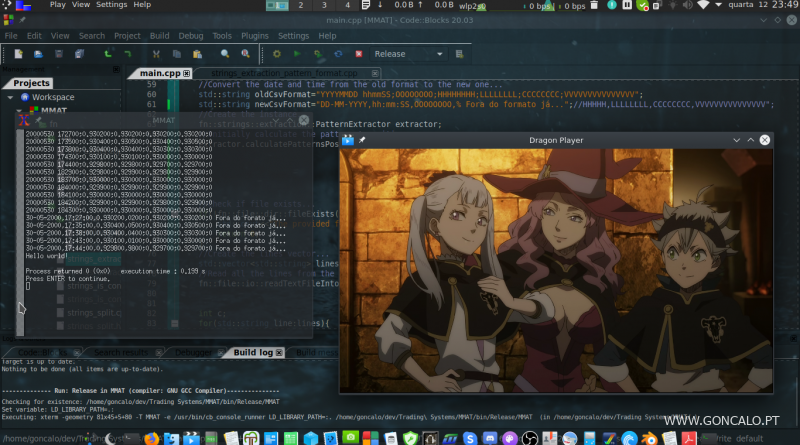800x445 pixels.
Task: Open the Tools menu
Action: coord(222,36)
